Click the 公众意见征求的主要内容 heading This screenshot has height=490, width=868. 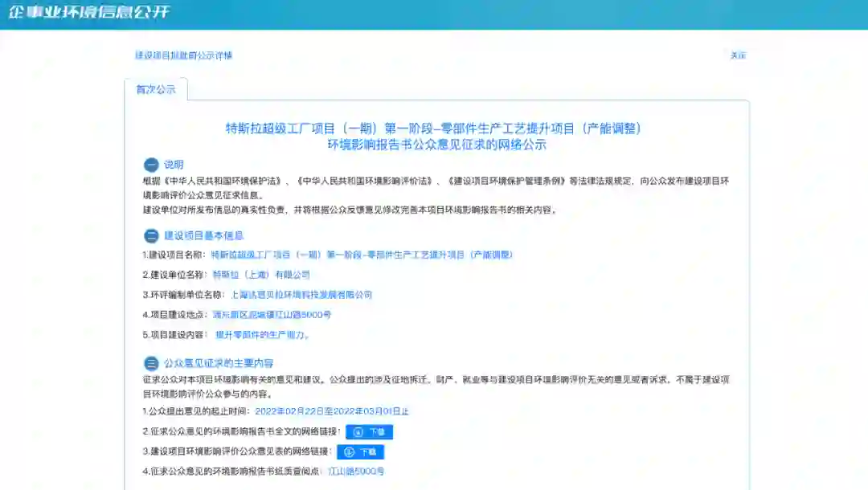pyautogui.click(x=219, y=363)
